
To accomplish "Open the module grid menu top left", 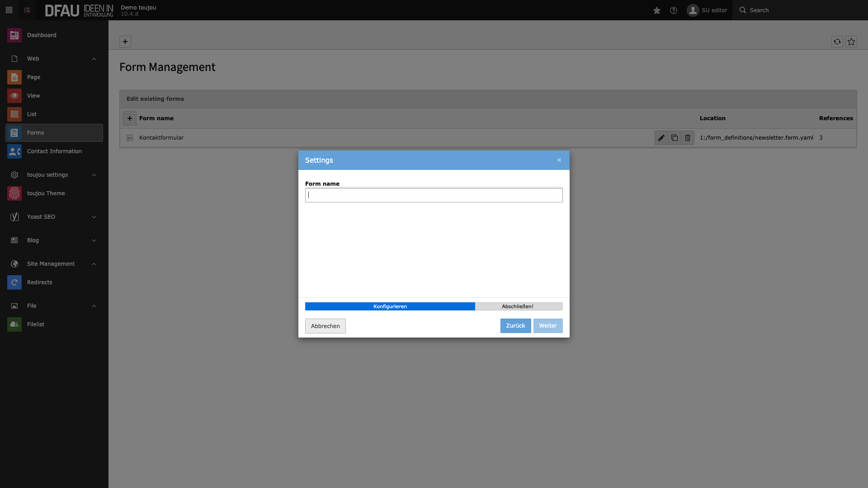I will [9, 10].
